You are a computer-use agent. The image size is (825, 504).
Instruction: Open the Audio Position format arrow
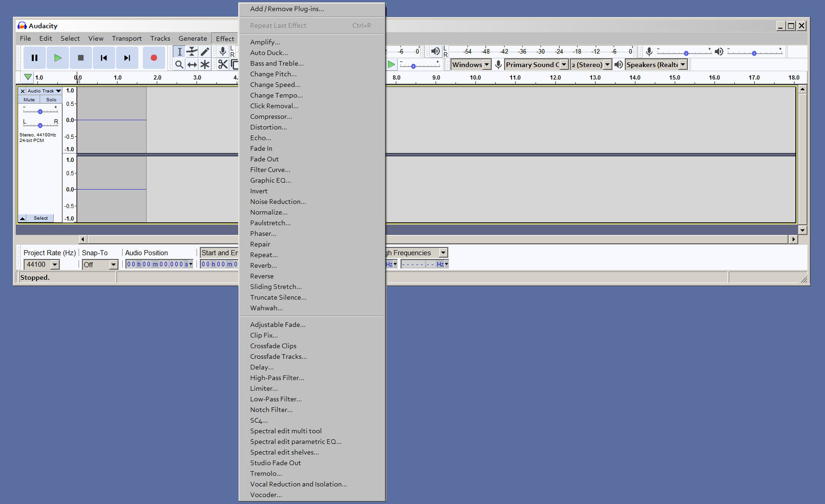191,264
